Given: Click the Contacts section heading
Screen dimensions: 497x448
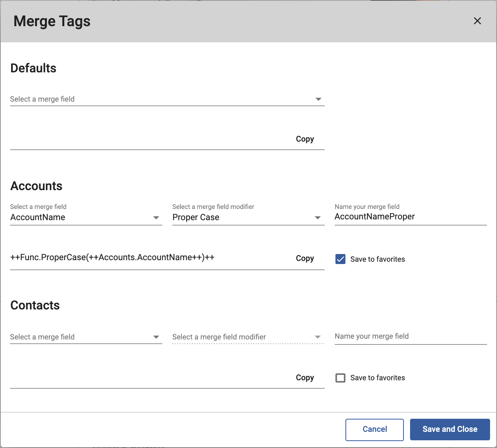Looking at the screenshot, I should pos(35,305).
